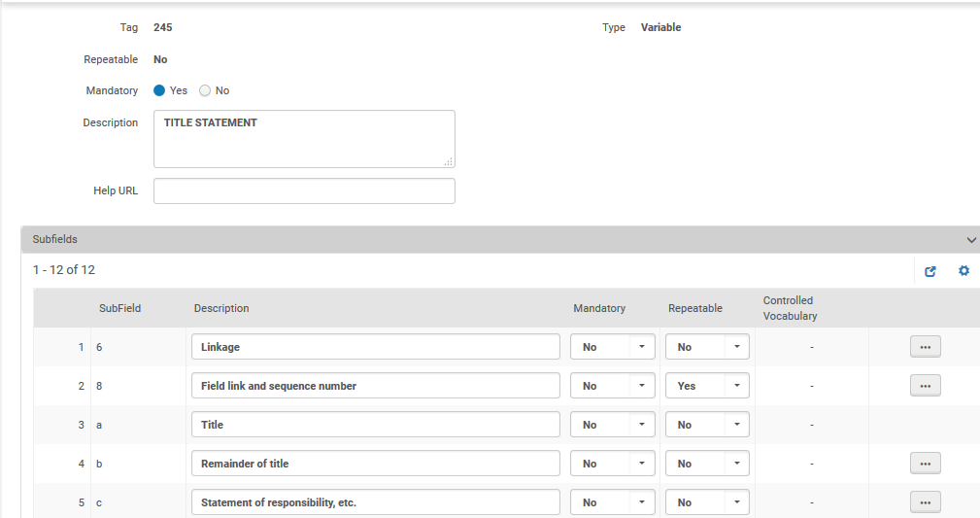Edit the Title subfield description field

(x=375, y=425)
